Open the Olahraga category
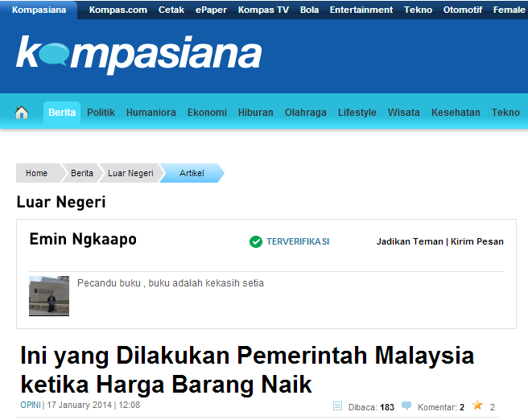This screenshot has height=420, width=528. coord(305,113)
